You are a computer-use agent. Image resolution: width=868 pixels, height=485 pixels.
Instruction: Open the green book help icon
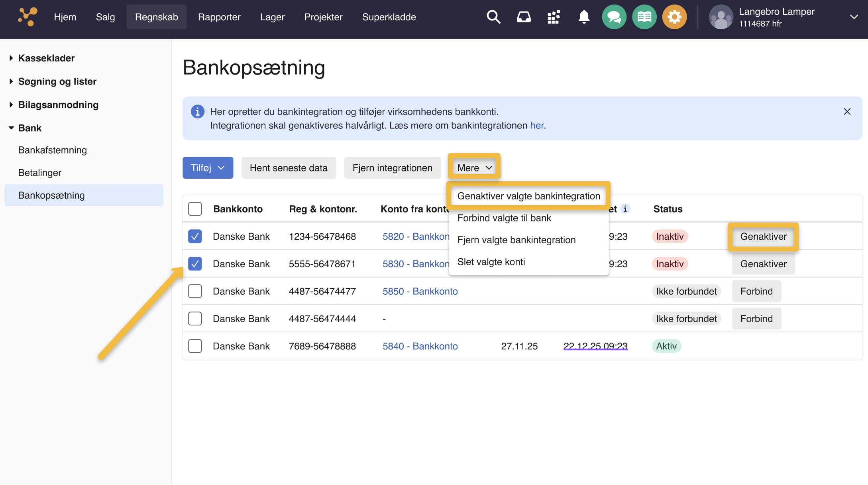click(x=644, y=17)
